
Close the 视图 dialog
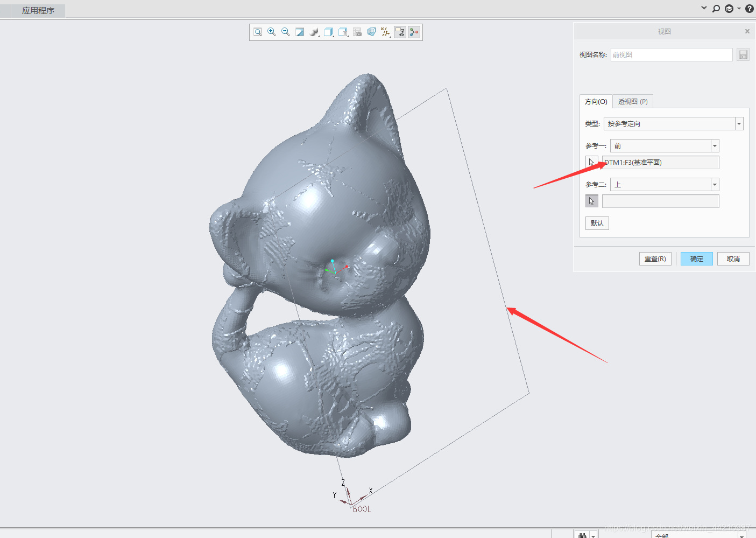(747, 31)
